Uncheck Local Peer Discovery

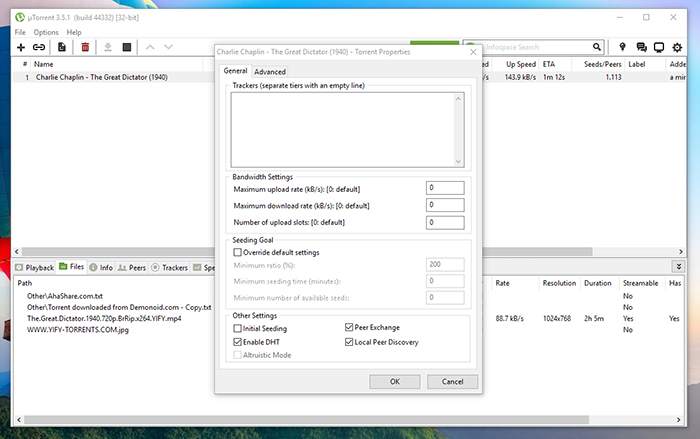[349, 342]
